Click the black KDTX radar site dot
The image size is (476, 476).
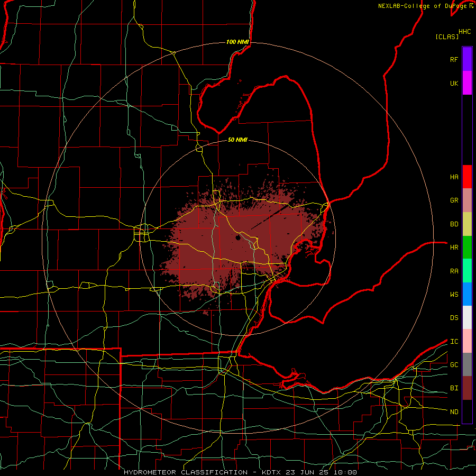click(x=238, y=237)
